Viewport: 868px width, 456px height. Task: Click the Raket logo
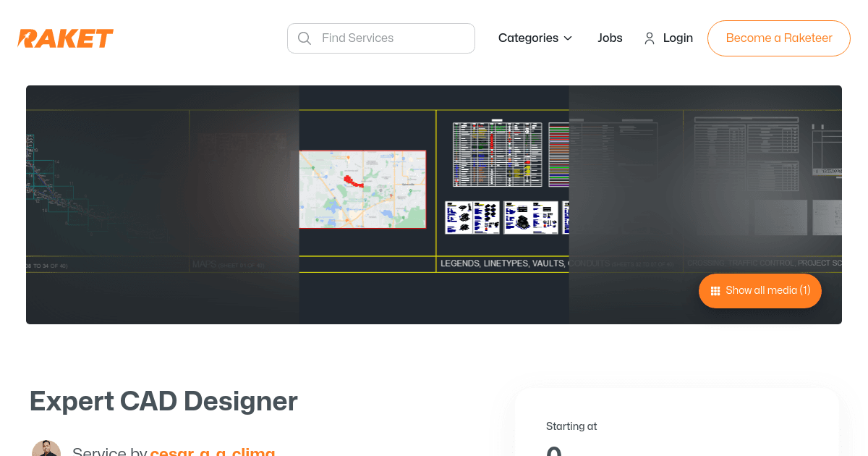[65, 38]
